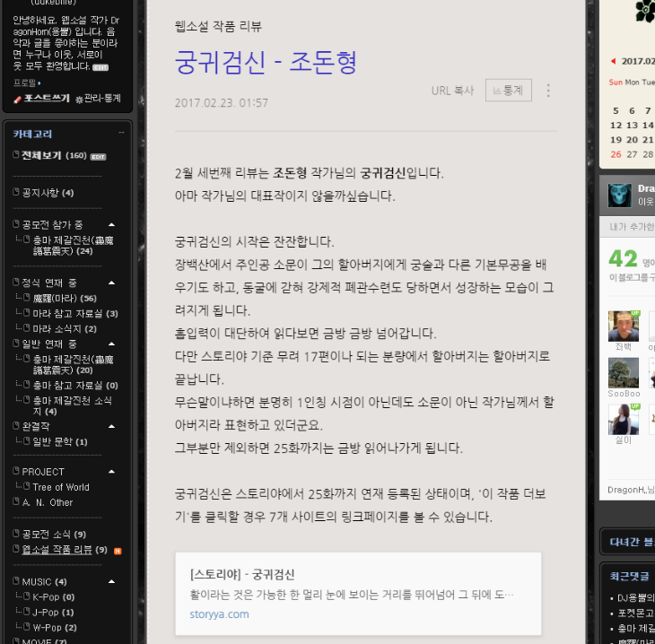Select day 20 in the calendar
The width and height of the screenshot is (655, 644).
tap(632, 140)
